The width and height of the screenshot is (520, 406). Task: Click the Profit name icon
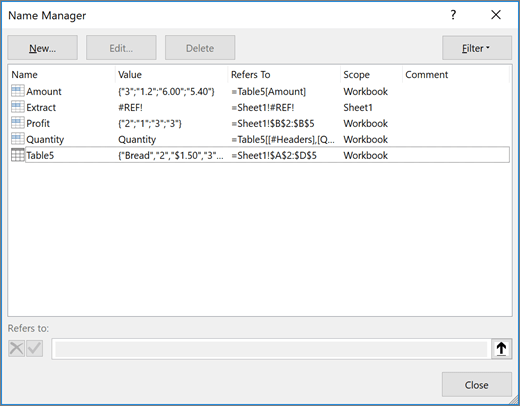[17, 123]
